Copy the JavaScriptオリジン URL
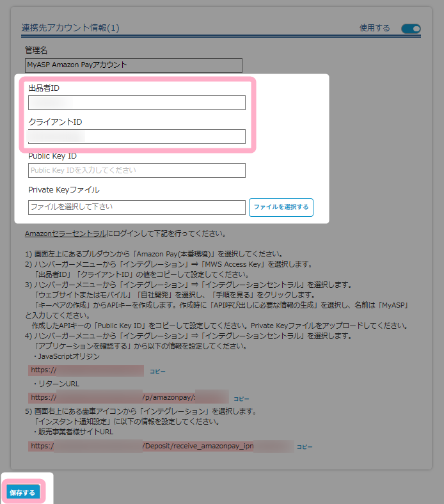This screenshot has width=444, height=504. 157,371
